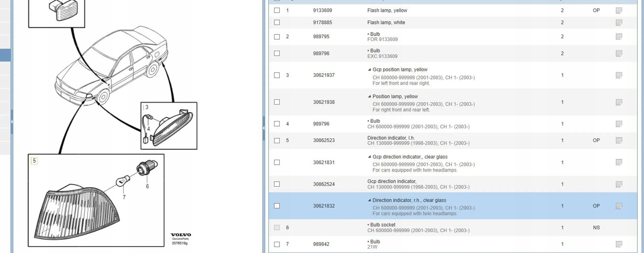Image resolution: width=644 pixels, height=253 pixels.
Task: Tick checkbox for highlighted part 30621832
Action: tap(277, 206)
